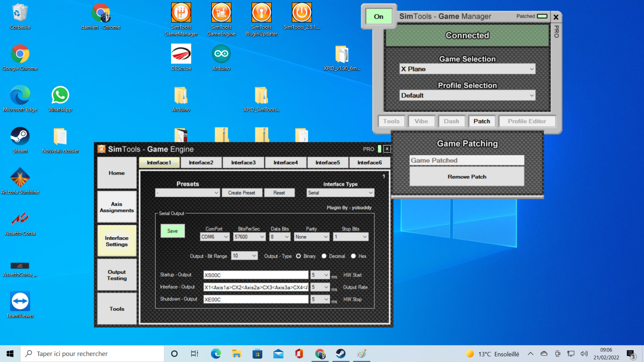Switch to Interface2 tab
Screen dimensions: 644x362
tap(201, 162)
